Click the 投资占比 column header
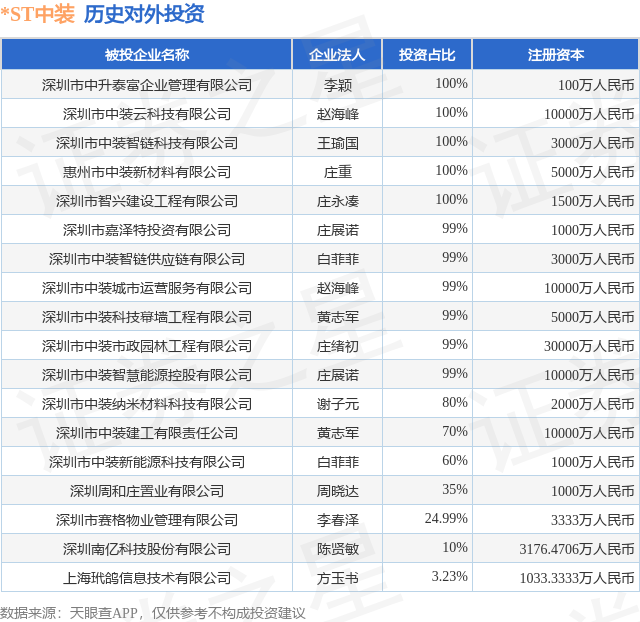This screenshot has height=622, width=640. click(x=427, y=55)
